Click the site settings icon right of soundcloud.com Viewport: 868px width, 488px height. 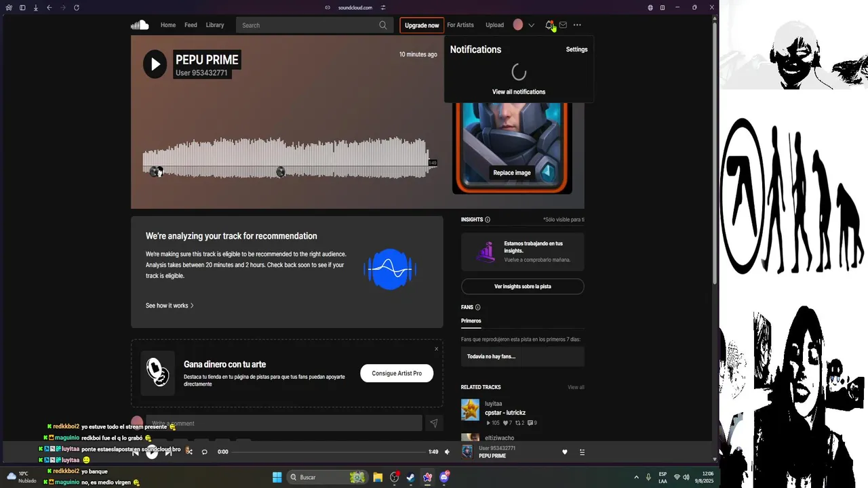click(x=383, y=7)
